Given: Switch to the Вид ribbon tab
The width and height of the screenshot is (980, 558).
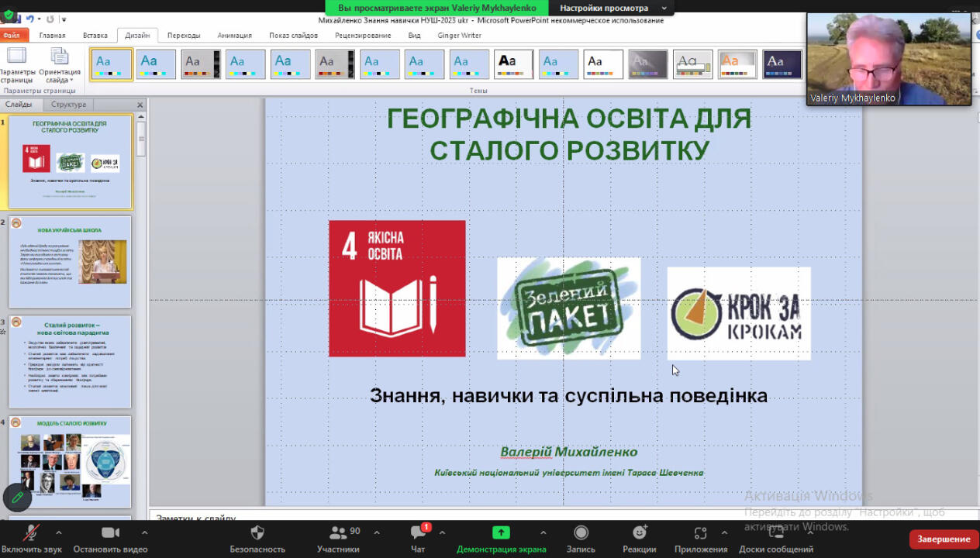Looking at the screenshot, I should [x=415, y=35].
